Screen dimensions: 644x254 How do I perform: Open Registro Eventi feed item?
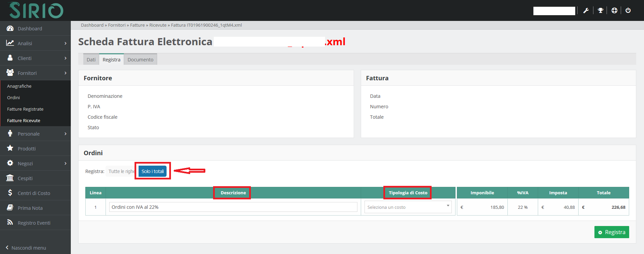pos(34,223)
